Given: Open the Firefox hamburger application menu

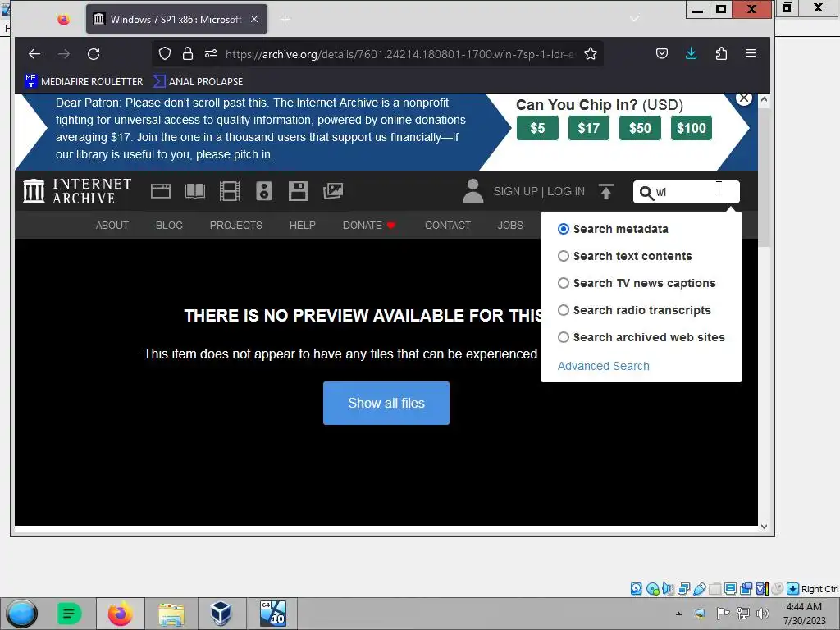Looking at the screenshot, I should coord(751,53).
